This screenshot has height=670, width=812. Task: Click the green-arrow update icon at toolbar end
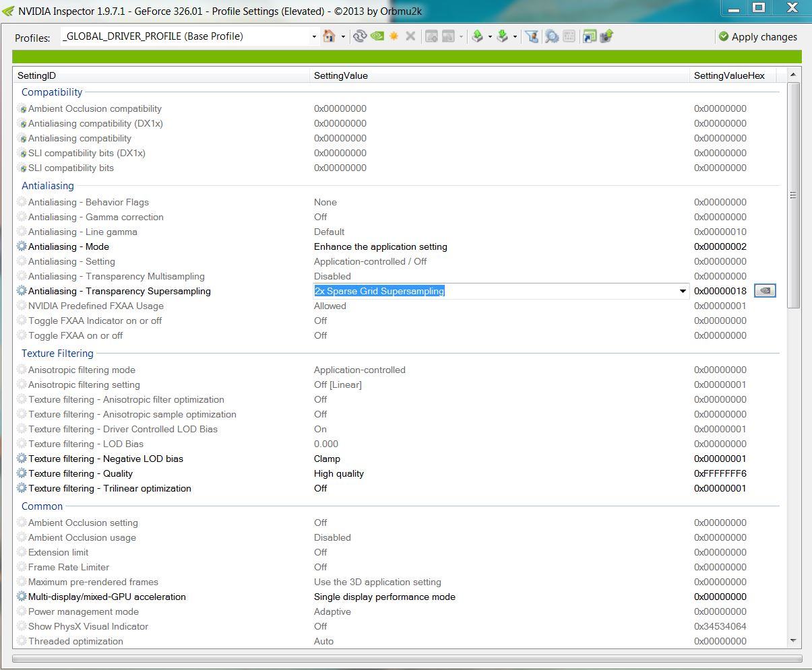click(x=606, y=36)
